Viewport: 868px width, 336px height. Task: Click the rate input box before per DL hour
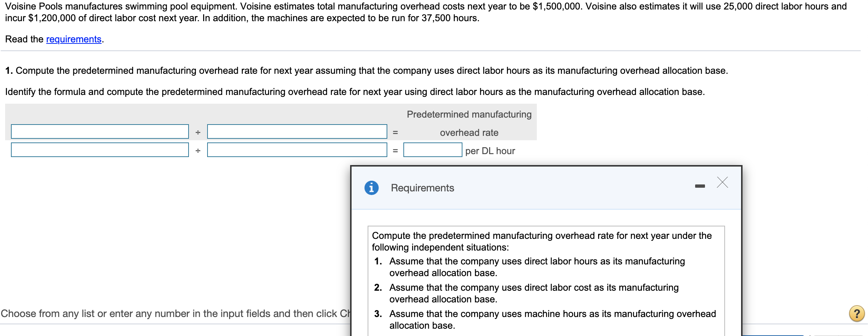(433, 150)
